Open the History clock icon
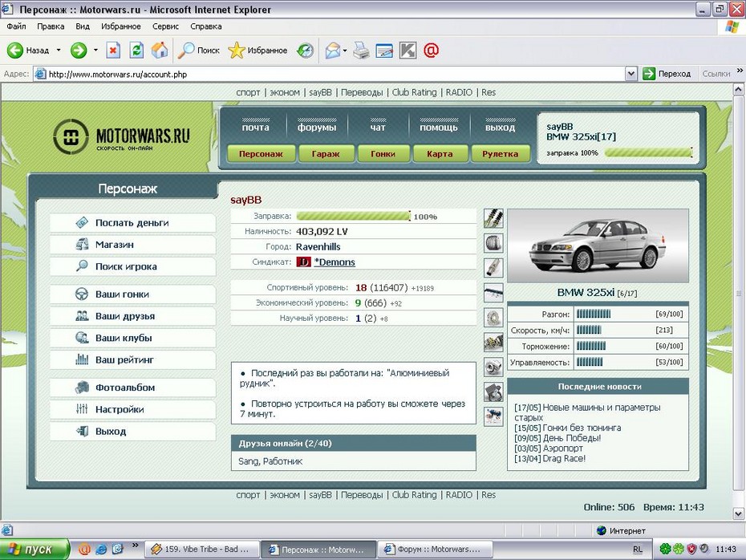The image size is (746, 560). tap(305, 51)
